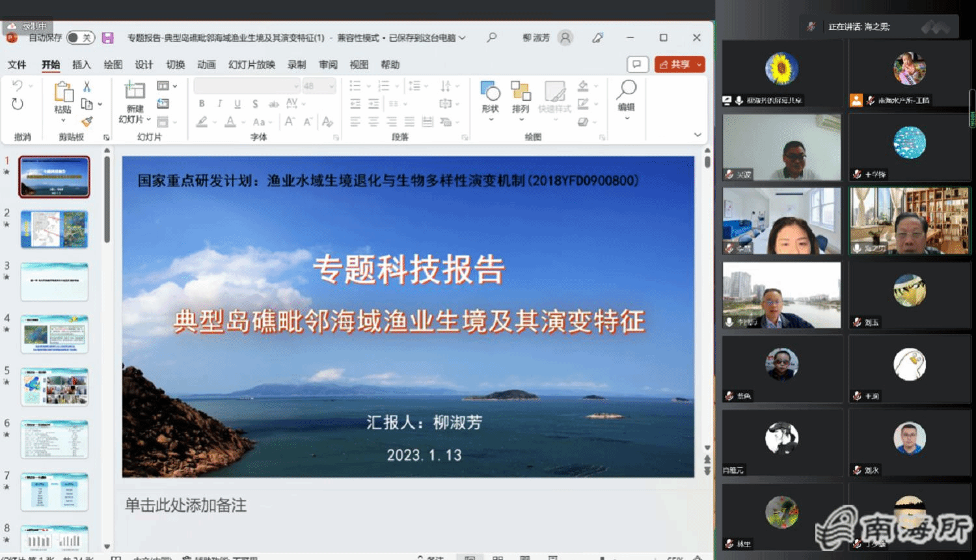Click the Format Painter brush icon
This screenshot has width=976, height=560.
click(x=87, y=122)
